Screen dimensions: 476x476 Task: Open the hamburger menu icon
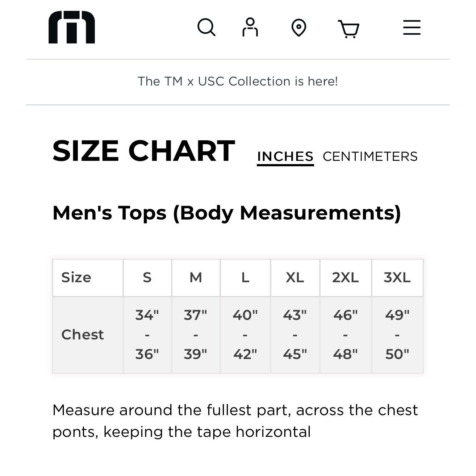[412, 28]
